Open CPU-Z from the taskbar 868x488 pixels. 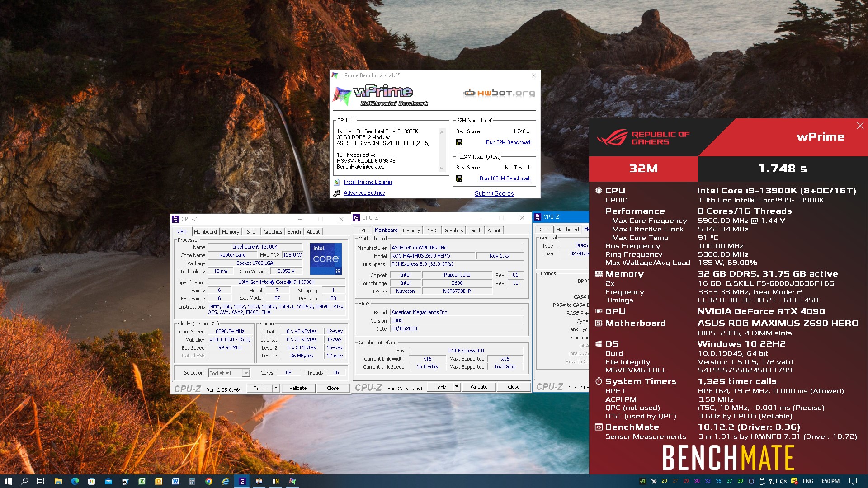[x=242, y=481]
